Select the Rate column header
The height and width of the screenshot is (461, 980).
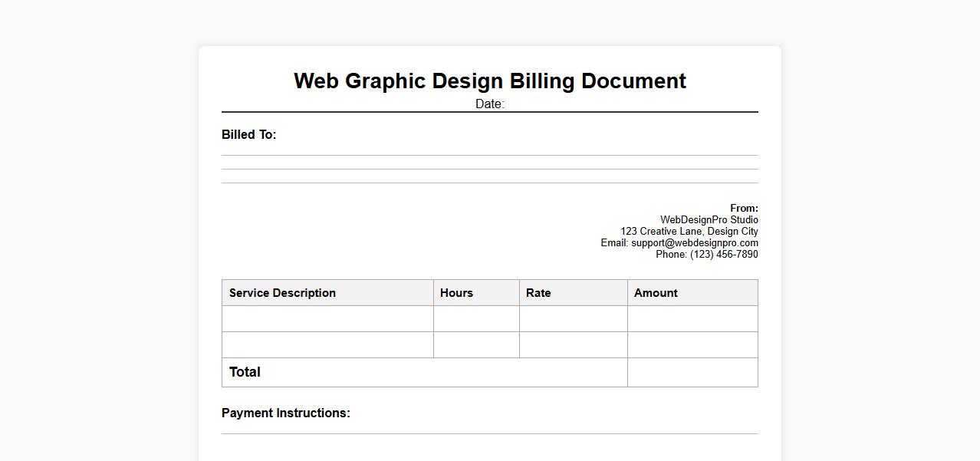[x=538, y=293]
